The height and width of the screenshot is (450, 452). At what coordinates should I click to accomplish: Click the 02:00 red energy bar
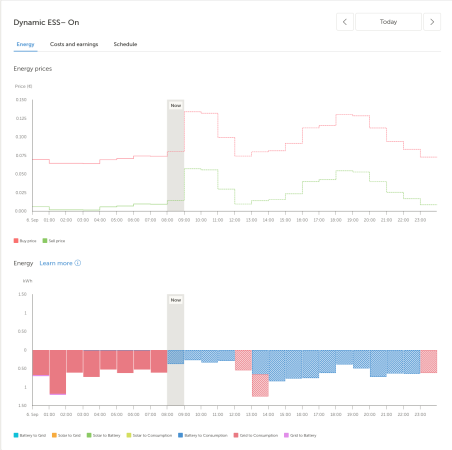pyautogui.click(x=75, y=361)
